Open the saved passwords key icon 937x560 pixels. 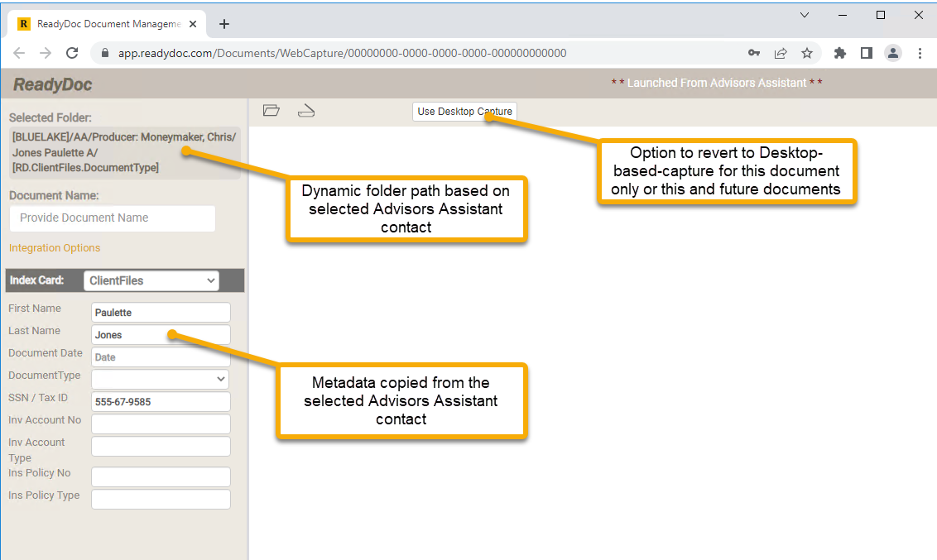point(754,53)
